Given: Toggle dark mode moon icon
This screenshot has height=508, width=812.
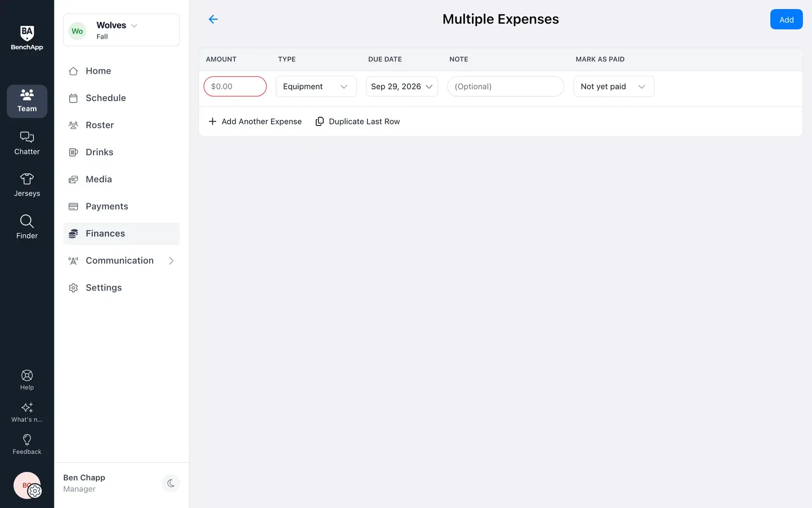Looking at the screenshot, I should click(171, 483).
